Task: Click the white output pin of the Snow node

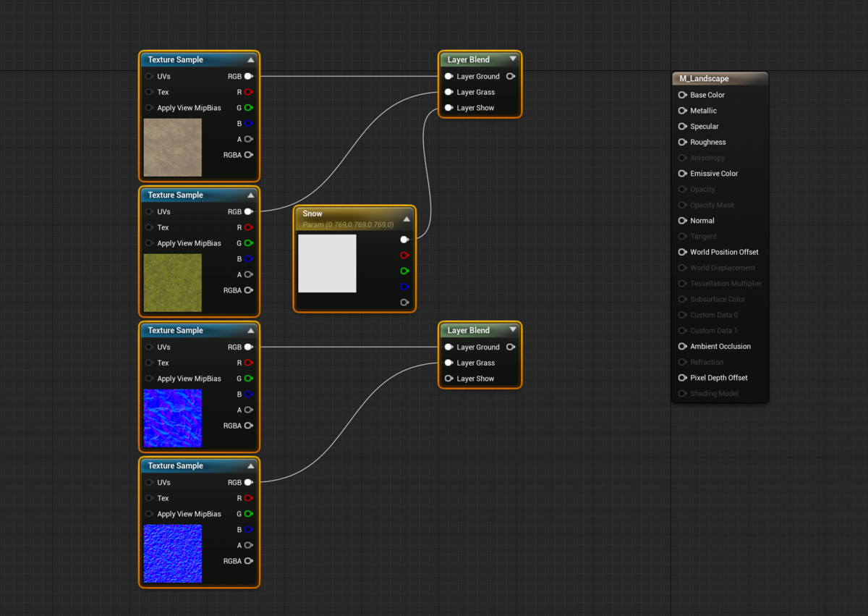Action: [404, 240]
